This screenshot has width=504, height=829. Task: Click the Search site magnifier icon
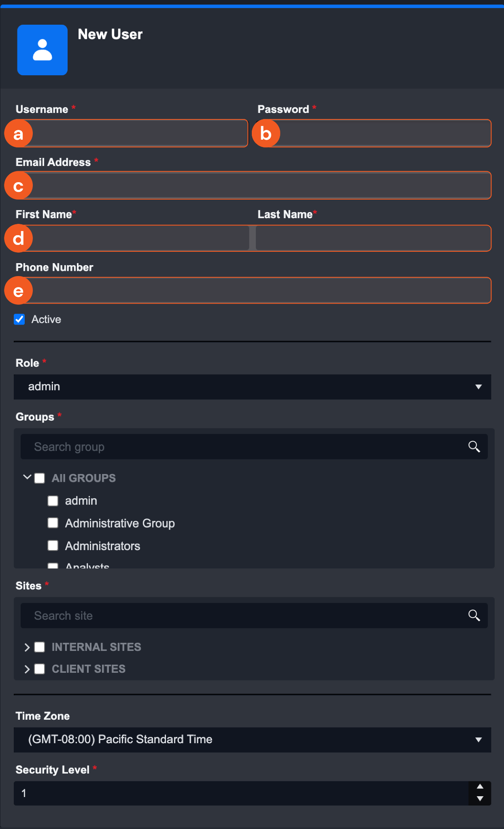pos(474,615)
